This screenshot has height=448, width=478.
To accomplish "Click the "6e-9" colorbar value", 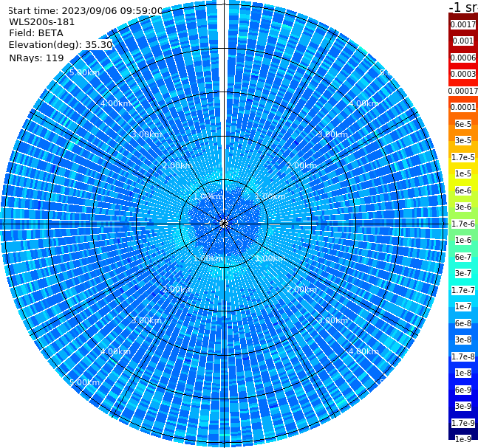I will pos(463,390).
